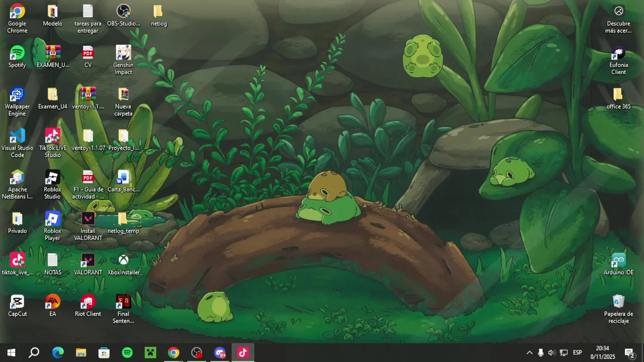Select the 'F1 - Guia de actividad' PDF

click(x=88, y=185)
